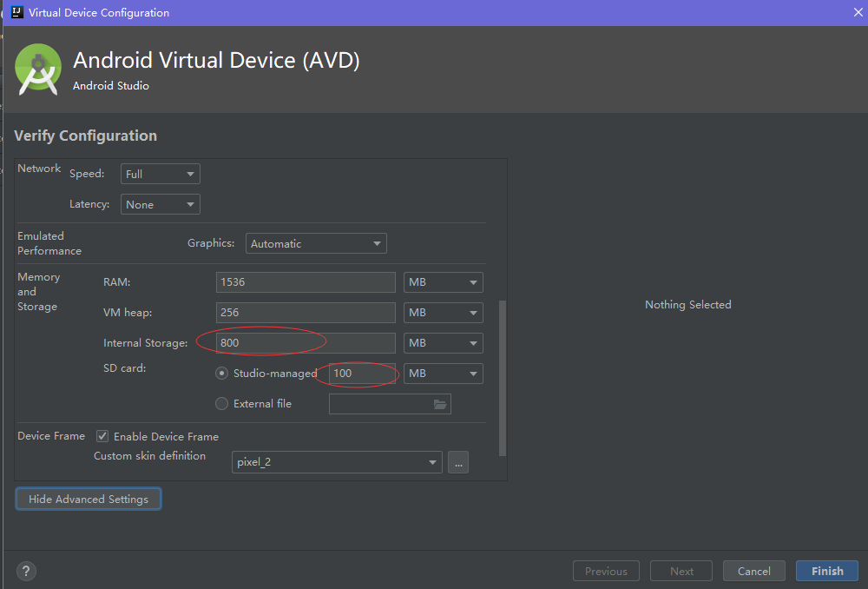868x589 pixels.
Task: Open custom skin browse ellipsis button
Action: pos(458,462)
